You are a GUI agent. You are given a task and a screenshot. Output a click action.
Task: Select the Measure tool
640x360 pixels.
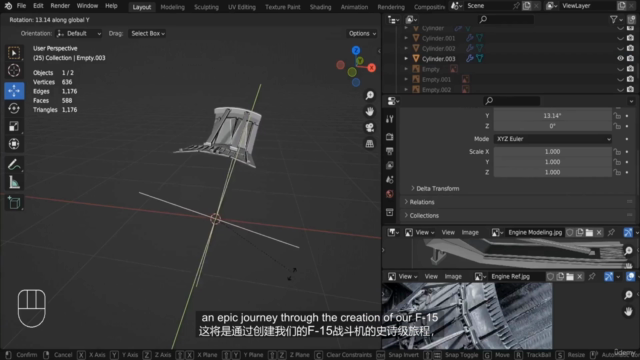(14, 182)
